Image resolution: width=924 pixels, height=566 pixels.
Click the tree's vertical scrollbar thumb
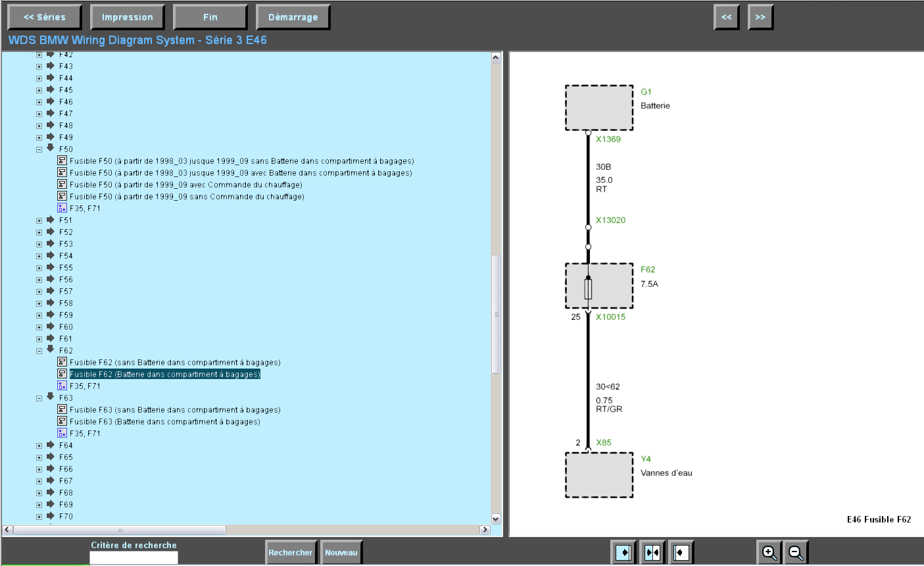point(496,314)
